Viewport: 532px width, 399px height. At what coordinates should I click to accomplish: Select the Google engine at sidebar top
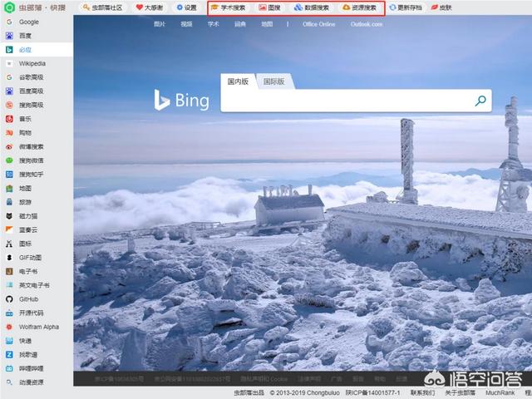pyautogui.click(x=28, y=22)
